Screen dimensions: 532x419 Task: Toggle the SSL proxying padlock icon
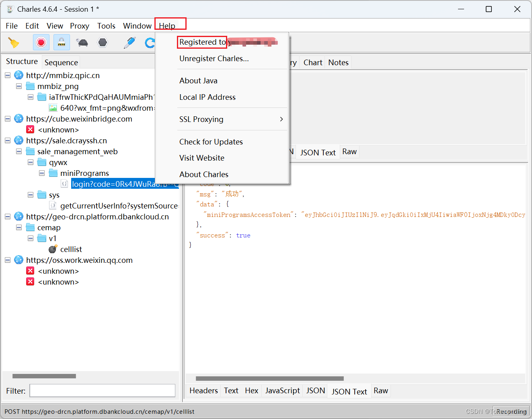(62, 42)
